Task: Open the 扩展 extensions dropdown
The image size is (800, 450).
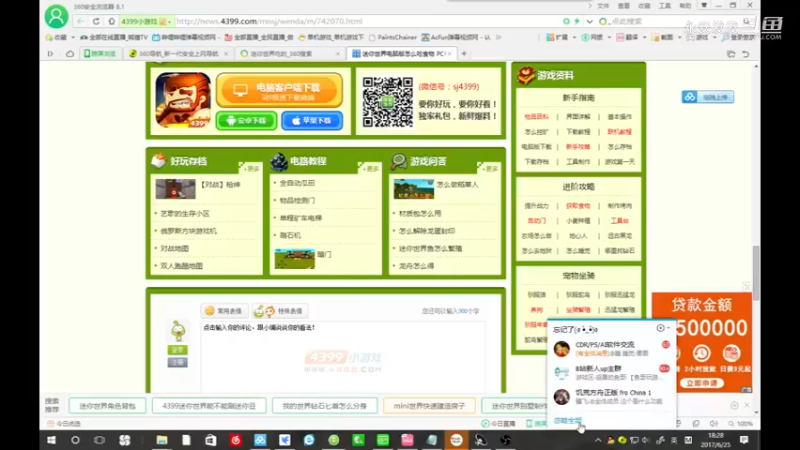Action: click(561, 37)
